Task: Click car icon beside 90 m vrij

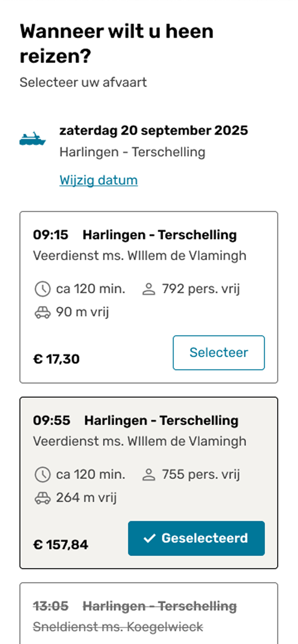Action: click(42, 312)
